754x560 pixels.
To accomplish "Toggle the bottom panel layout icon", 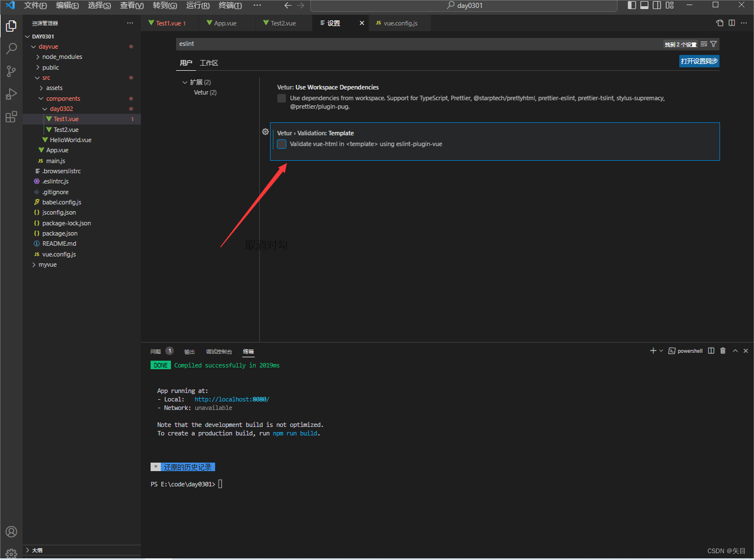I will (x=644, y=5).
